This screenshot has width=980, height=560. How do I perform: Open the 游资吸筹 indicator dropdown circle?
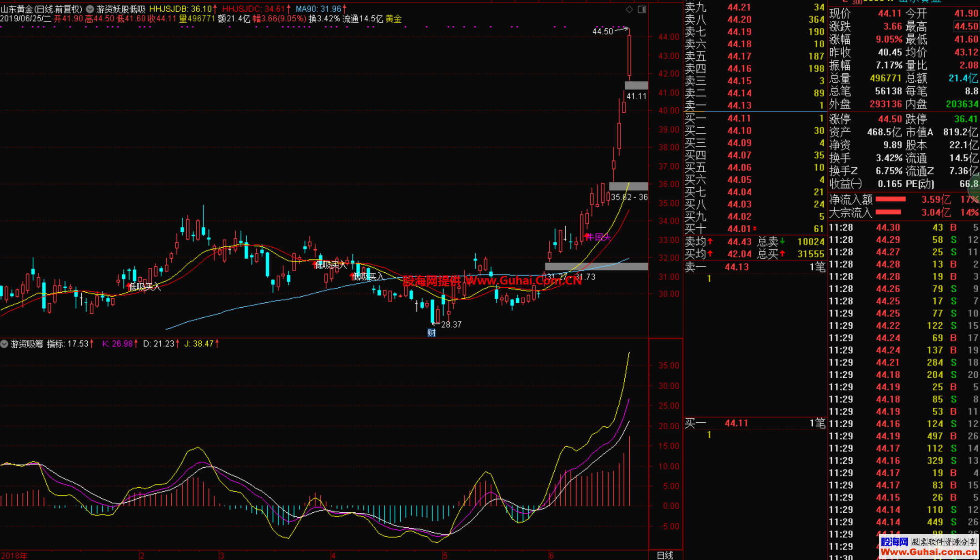(x=4, y=344)
